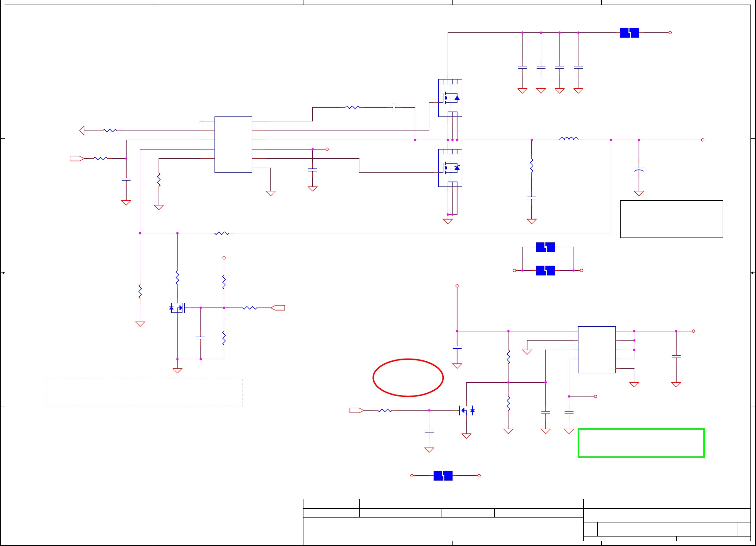Viewport: 756px width, 546px height.
Task: Select the inductor coil symbol
Action: pos(569,139)
